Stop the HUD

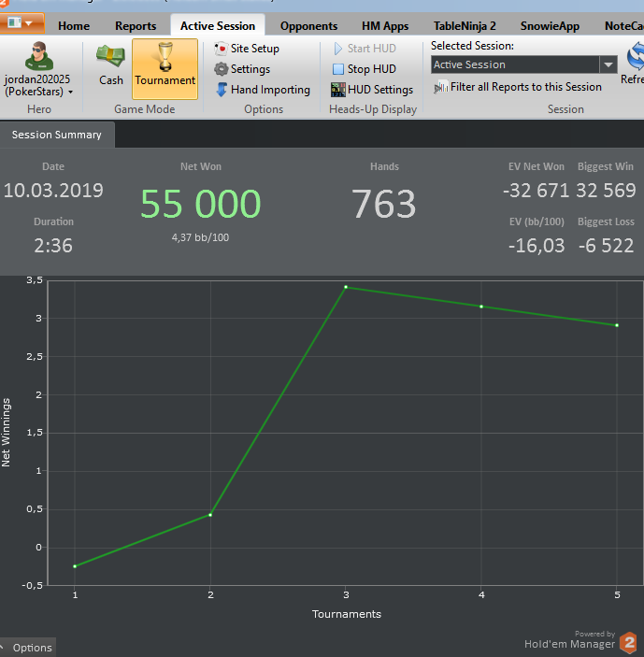click(364, 69)
